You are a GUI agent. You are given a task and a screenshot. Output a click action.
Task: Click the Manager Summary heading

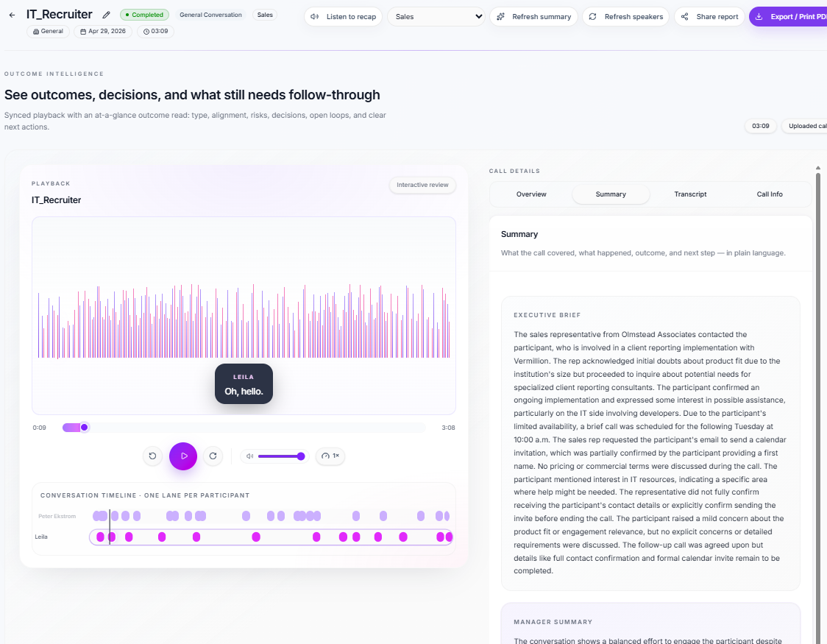pos(553,622)
